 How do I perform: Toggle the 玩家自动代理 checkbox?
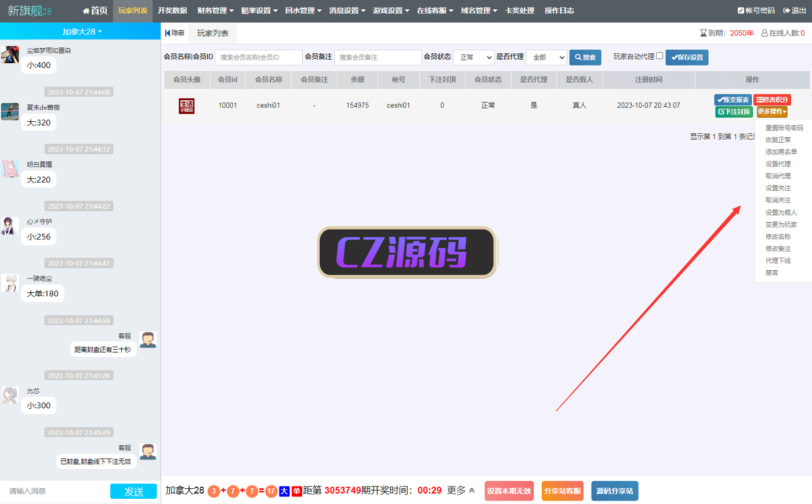[x=659, y=56]
